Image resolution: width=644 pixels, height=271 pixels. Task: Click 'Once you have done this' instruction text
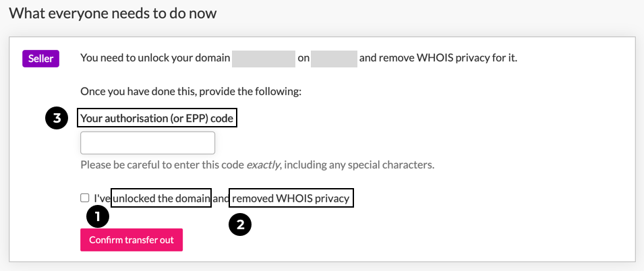point(191,92)
